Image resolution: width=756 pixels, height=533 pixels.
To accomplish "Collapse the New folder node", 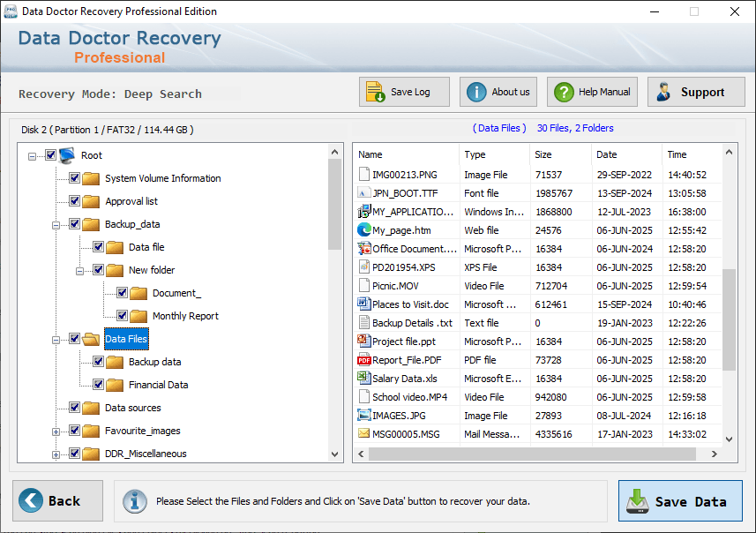I will [79, 271].
